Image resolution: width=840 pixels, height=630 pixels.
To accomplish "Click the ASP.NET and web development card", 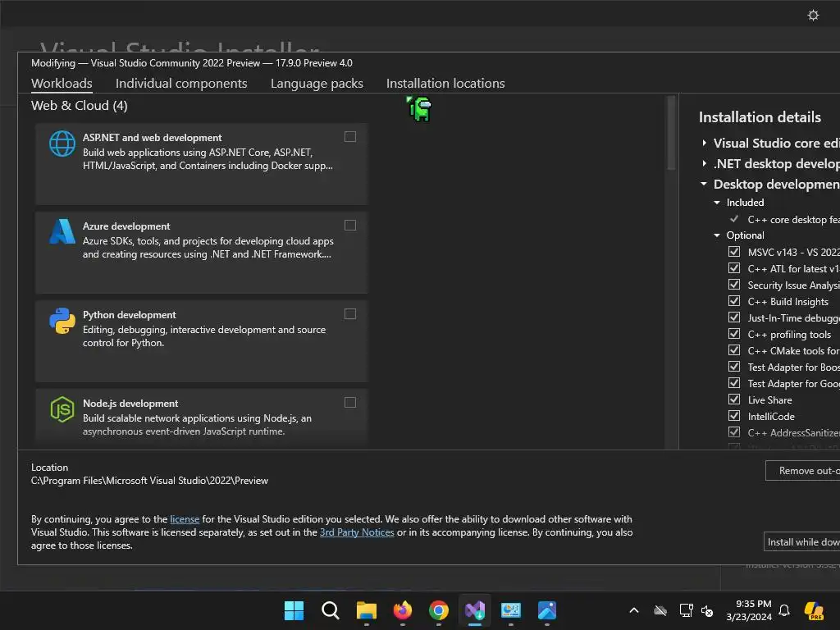I will [202, 163].
